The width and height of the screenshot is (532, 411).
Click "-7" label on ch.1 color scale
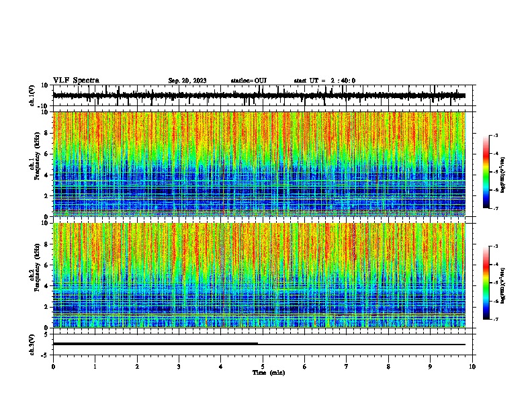(x=496, y=208)
